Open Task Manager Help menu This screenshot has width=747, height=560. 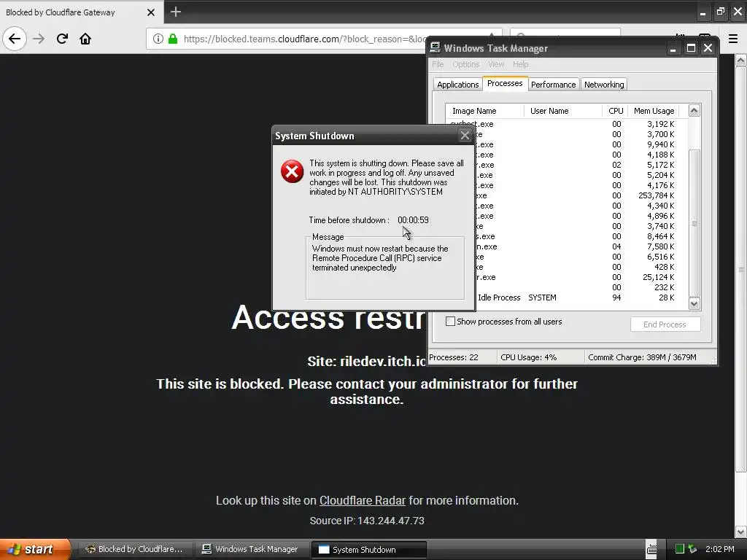point(520,64)
